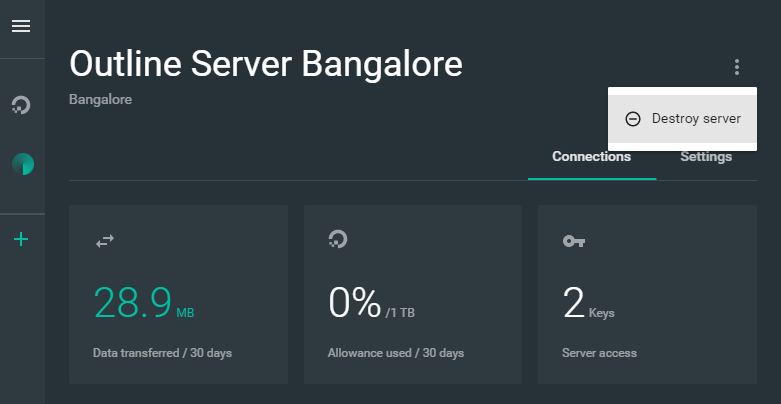Click the DigitalOcean icon in allowance card
Image resolution: width=781 pixels, height=404 pixels.
338,239
